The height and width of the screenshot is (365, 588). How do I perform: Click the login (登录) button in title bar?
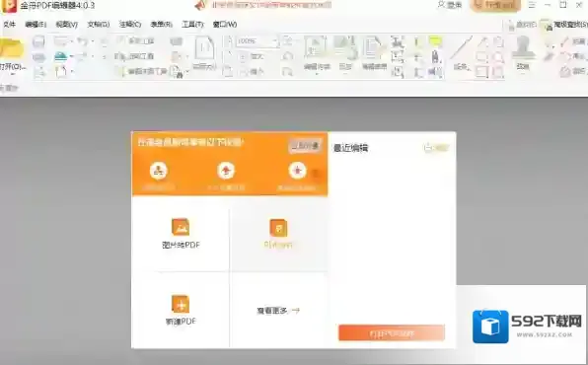[450, 5]
